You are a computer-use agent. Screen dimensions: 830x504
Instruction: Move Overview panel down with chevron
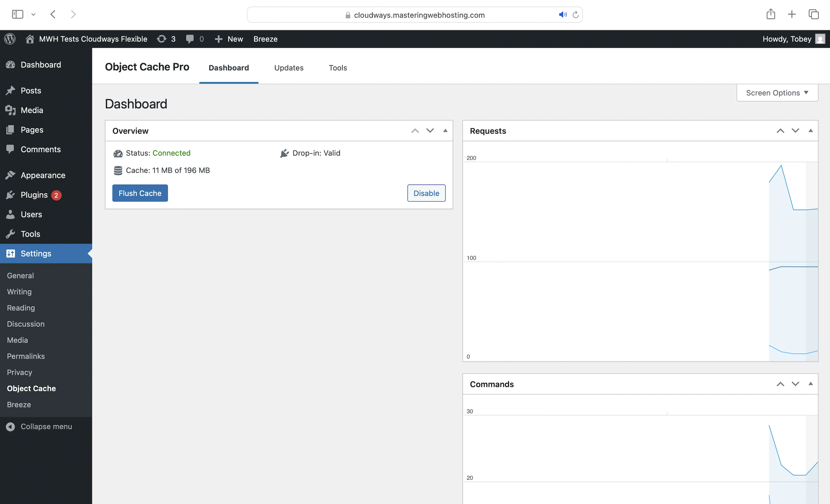tap(430, 131)
